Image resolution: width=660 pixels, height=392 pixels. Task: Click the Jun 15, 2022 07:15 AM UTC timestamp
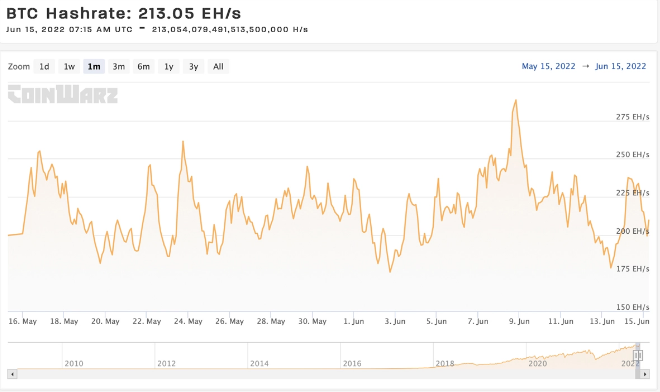pos(69,29)
